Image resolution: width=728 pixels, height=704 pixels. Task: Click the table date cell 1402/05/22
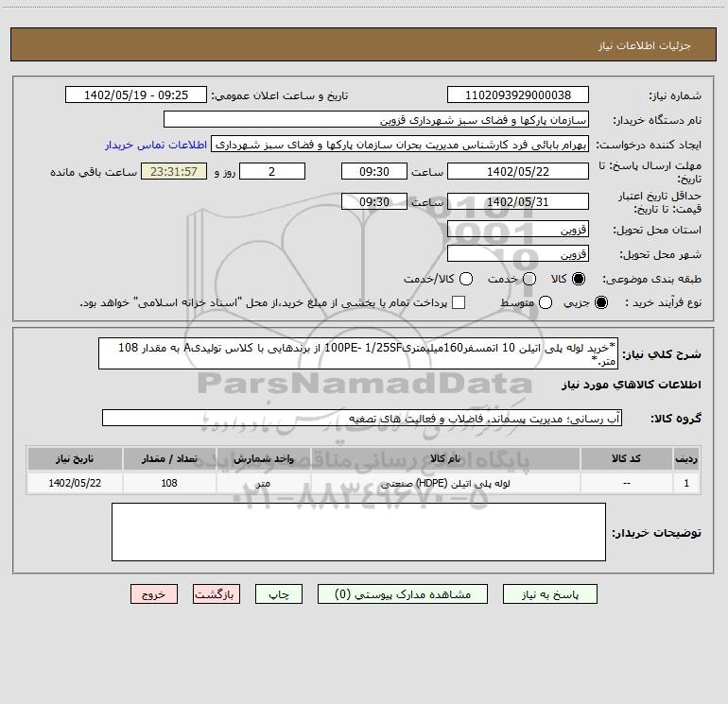click(75, 483)
